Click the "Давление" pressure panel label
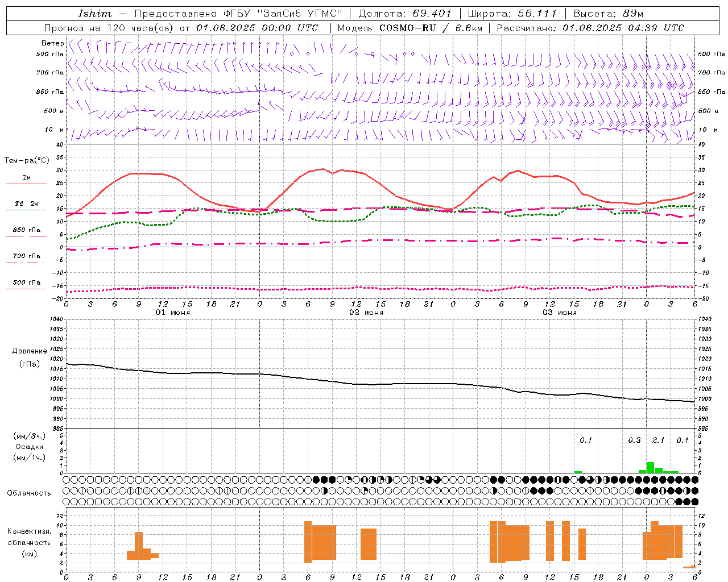 tap(30, 351)
